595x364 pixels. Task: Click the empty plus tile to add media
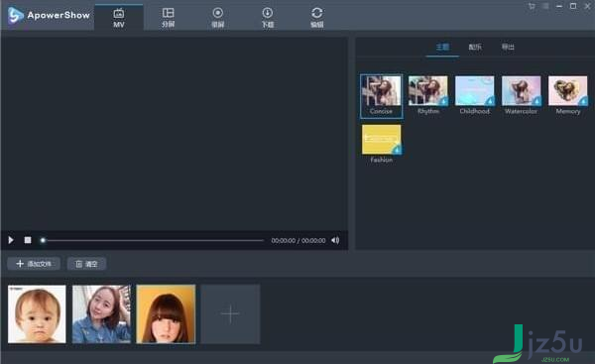click(230, 314)
